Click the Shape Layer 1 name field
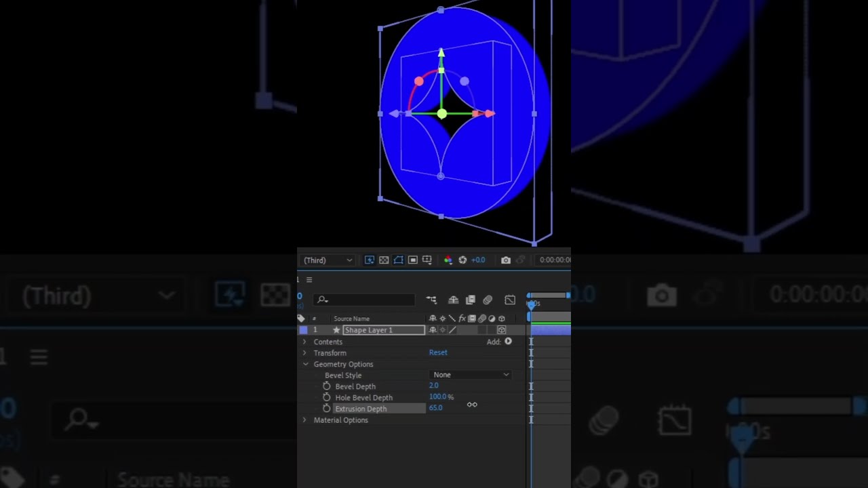868x488 pixels. 384,330
